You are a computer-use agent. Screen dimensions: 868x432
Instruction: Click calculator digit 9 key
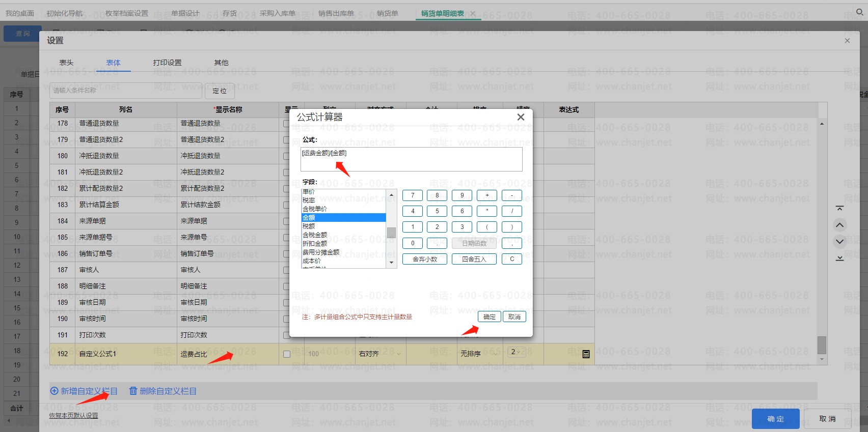(462, 195)
